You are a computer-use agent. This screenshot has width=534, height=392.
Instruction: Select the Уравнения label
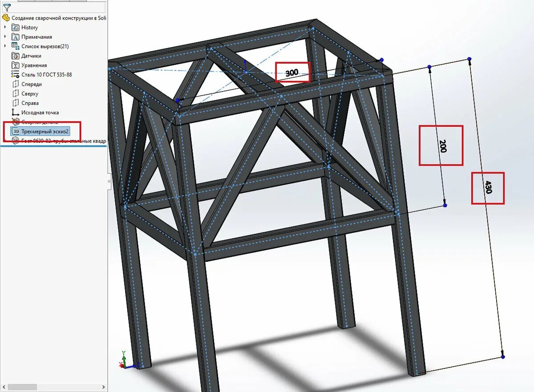click(x=34, y=65)
